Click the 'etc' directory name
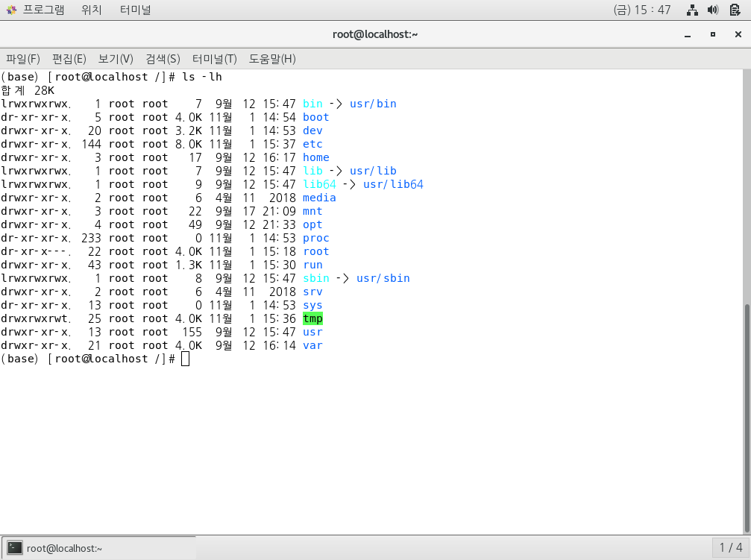Image resolution: width=751 pixels, height=560 pixels. pyautogui.click(x=312, y=144)
